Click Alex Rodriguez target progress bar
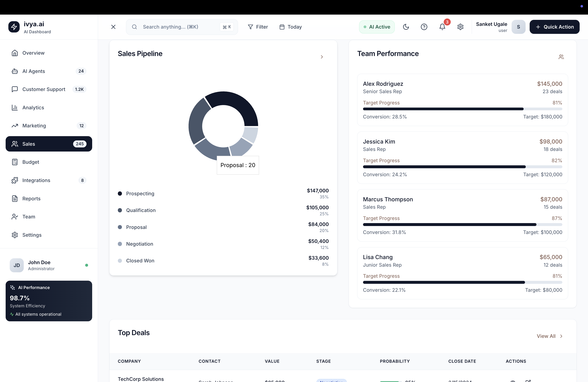Image resolution: width=588 pixels, height=382 pixels. [462, 109]
